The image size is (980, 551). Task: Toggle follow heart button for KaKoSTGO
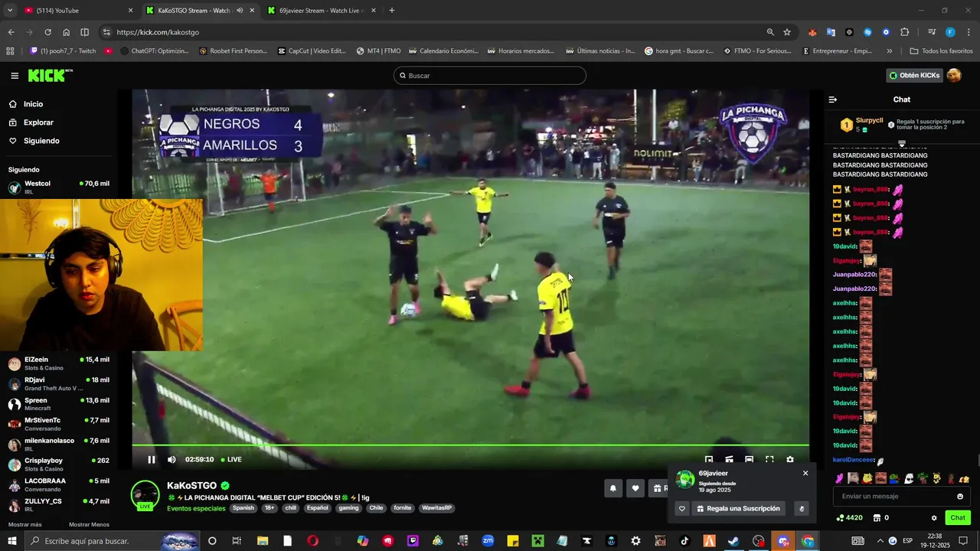click(x=635, y=488)
